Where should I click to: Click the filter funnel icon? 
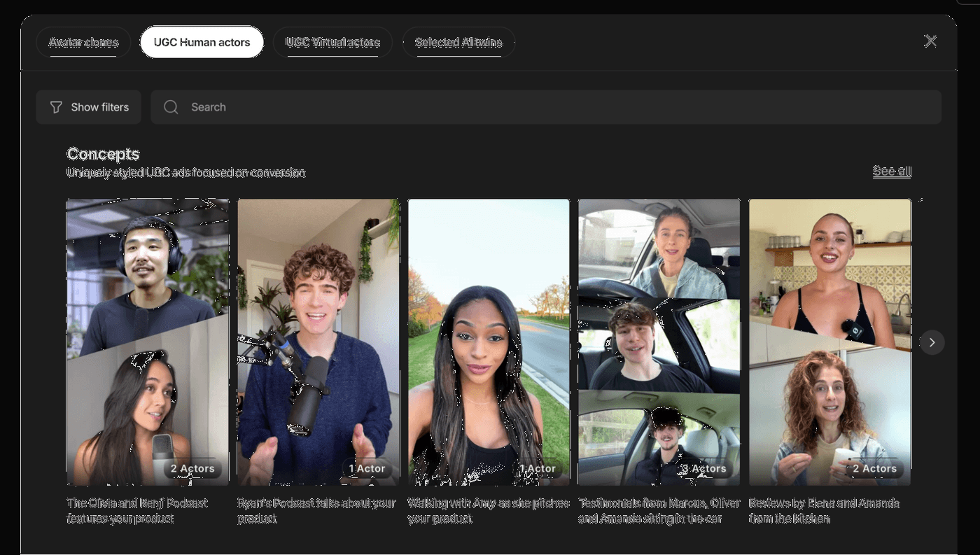[56, 107]
